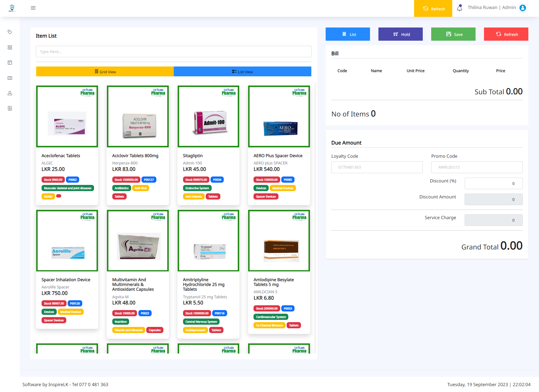Click the Cardiovascular System tag
Image resolution: width=539 pixels, height=392 pixels.
pyautogui.click(x=271, y=317)
